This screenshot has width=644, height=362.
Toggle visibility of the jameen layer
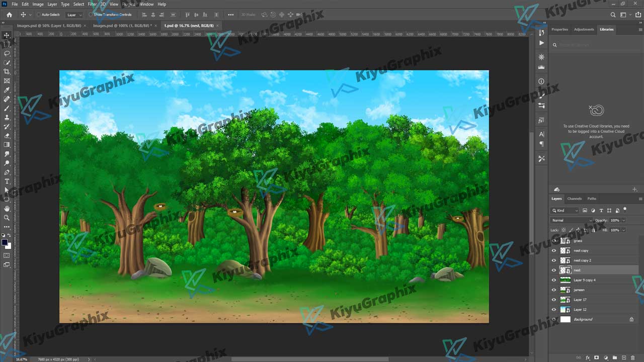[x=554, y=290]
